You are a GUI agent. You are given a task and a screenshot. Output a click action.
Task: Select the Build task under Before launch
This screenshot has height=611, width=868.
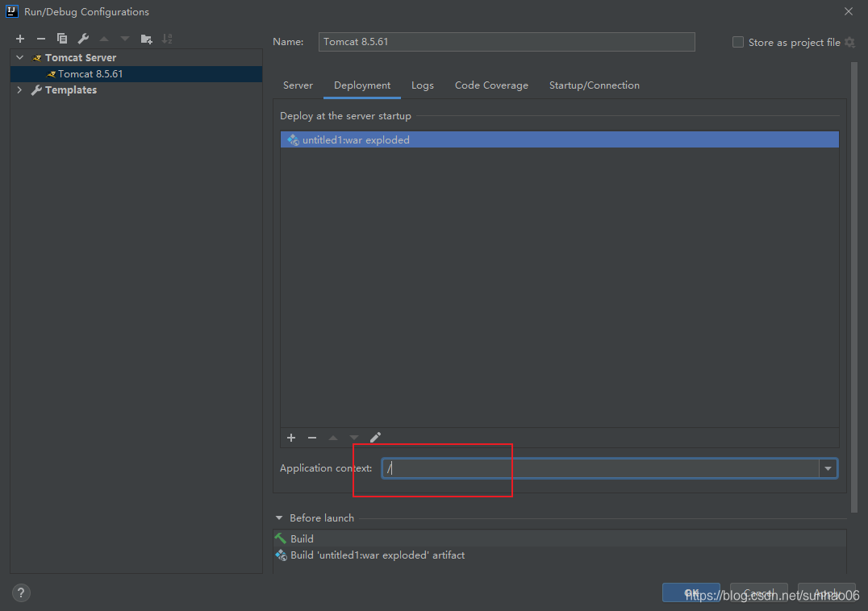[x=560, y=538]
